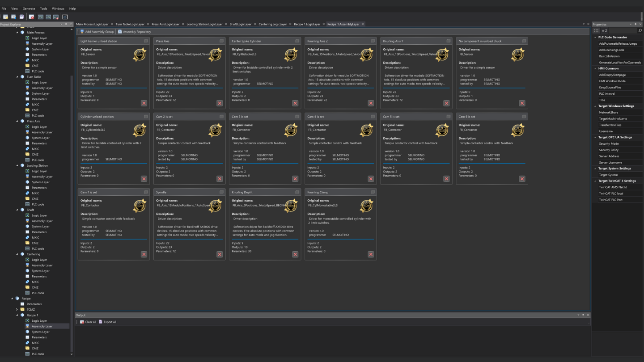644x362 pixels.
Task: Switch to the Turn Table.LogicLayer tab
Action: click(x=130, y=24)
